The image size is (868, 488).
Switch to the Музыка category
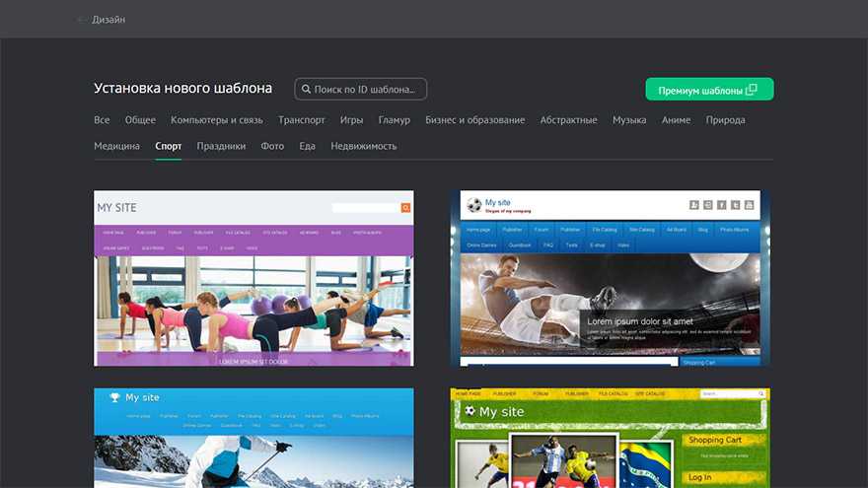pyautogui.click(x=628, y=120)
